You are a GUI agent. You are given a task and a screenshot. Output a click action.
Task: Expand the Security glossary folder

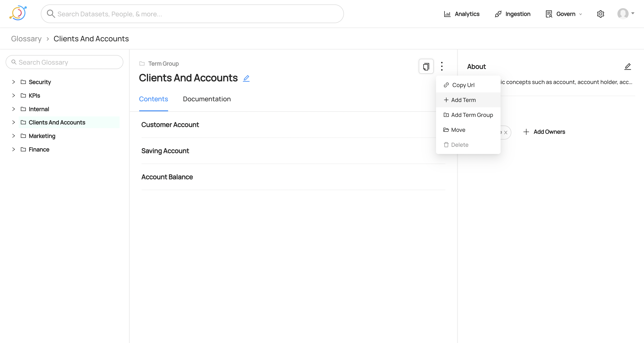click(x=14, y=82)
